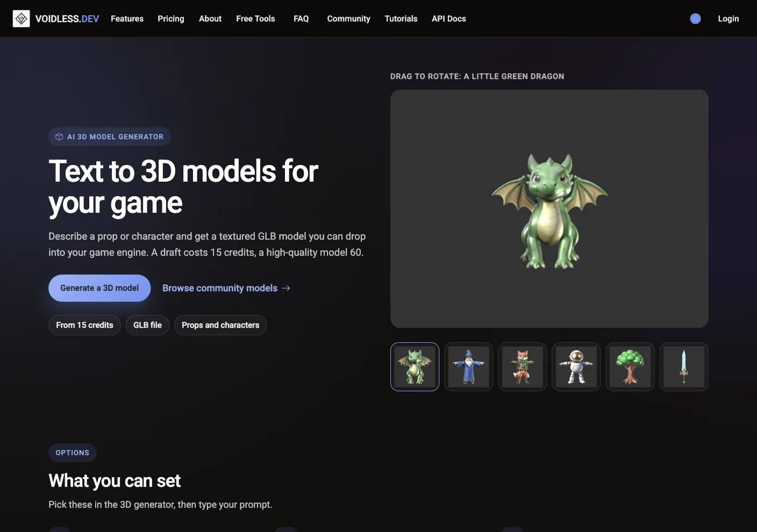
Task: Click the OPTIONS badge label
Action: pyautogui.click(x=72, y=453)
